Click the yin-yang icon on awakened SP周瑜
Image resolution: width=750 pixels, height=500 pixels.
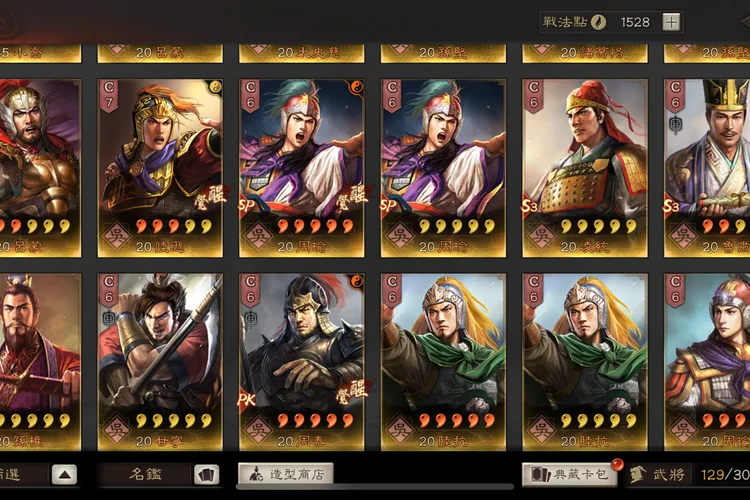tap(357, 87)
